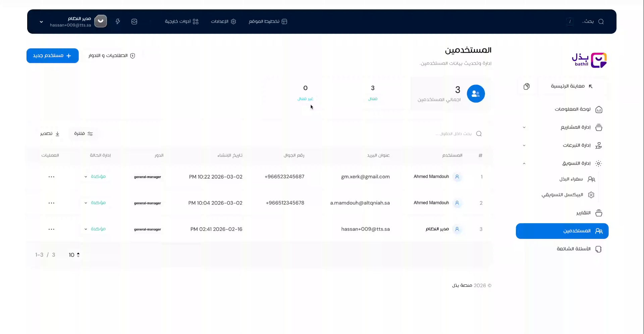This screenshot has width=644, height=334.
Task: Open الإعدادات in the top navigation
Action: click(223, 21)
